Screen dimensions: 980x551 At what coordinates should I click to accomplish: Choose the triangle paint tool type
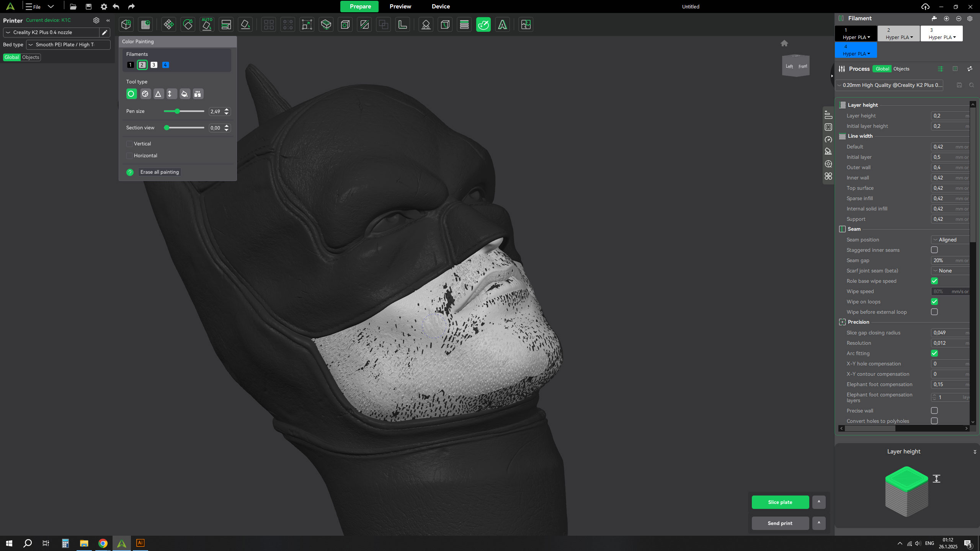pos(158,94)
